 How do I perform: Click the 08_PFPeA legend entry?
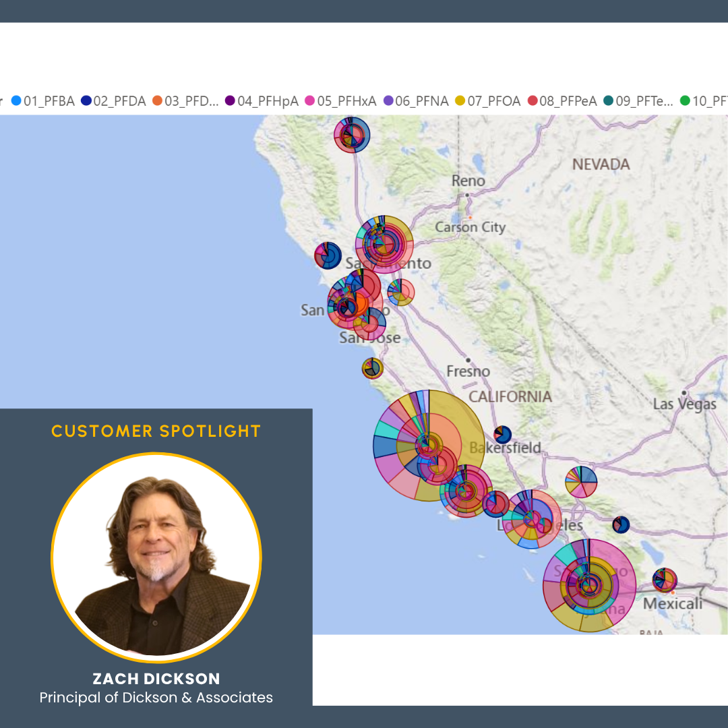[562, 100]
